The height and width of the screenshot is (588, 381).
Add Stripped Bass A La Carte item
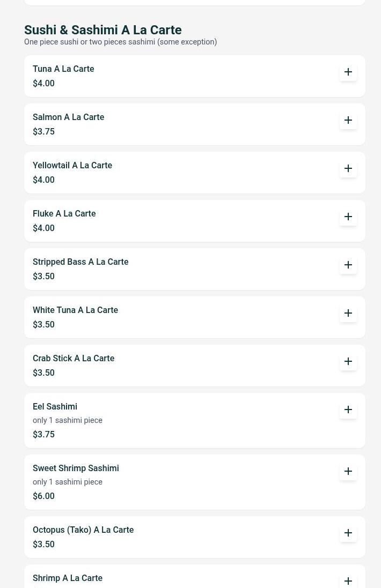(348, 265)
